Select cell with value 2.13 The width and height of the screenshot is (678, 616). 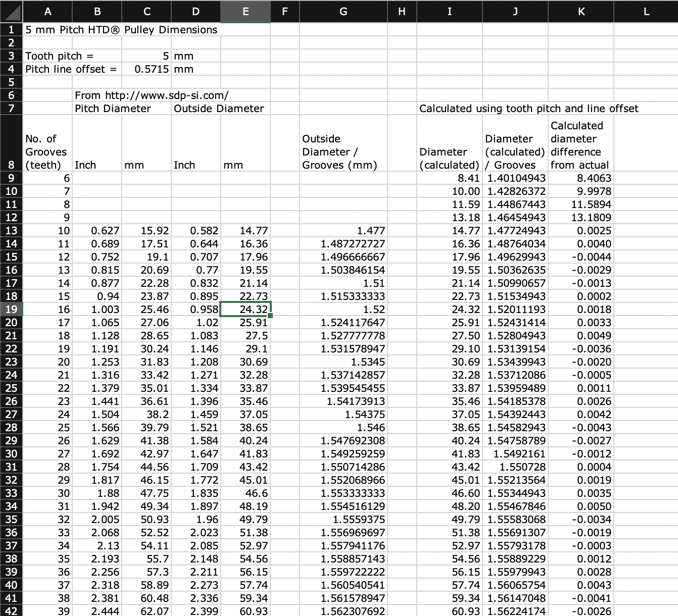[x=97, y=545]
